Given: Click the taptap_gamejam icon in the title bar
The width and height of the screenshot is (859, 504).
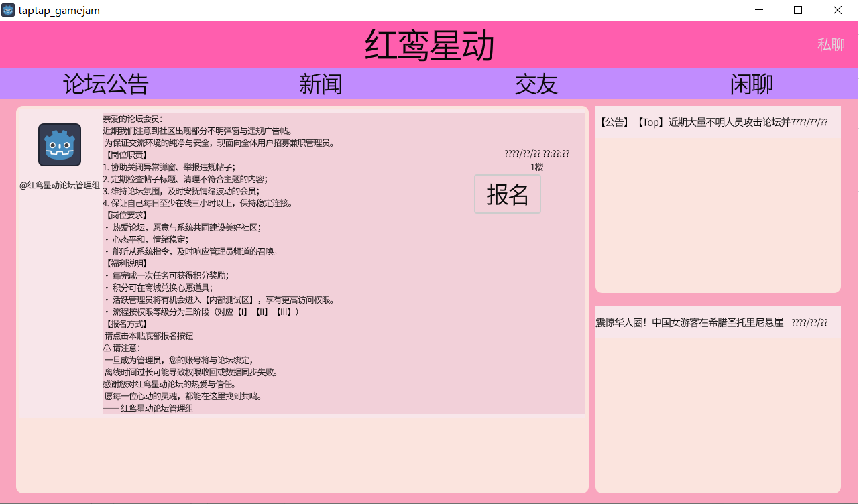Looking at the screenshot, I should [x=8, y=10].
